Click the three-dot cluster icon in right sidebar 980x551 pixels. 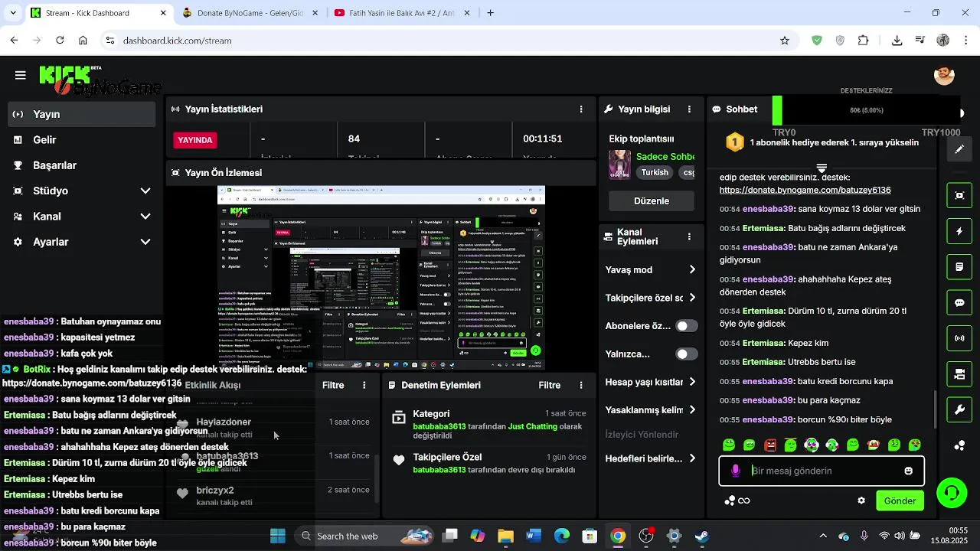click(959, 445)
